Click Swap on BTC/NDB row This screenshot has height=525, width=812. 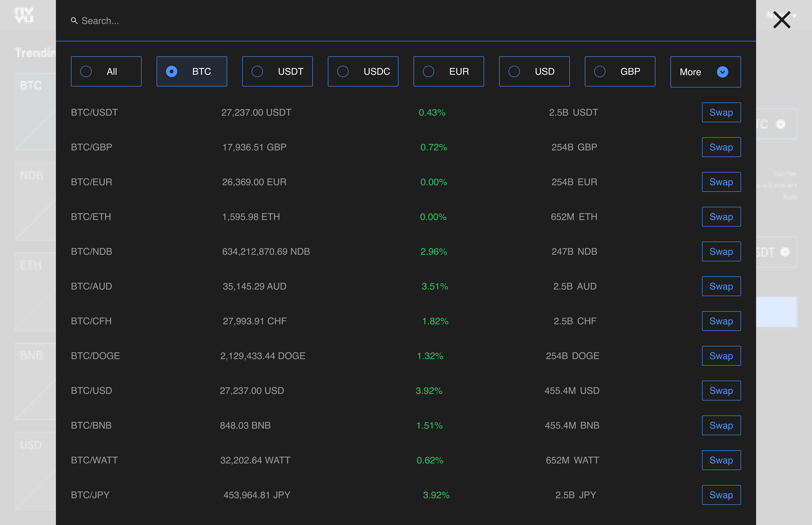721,252
